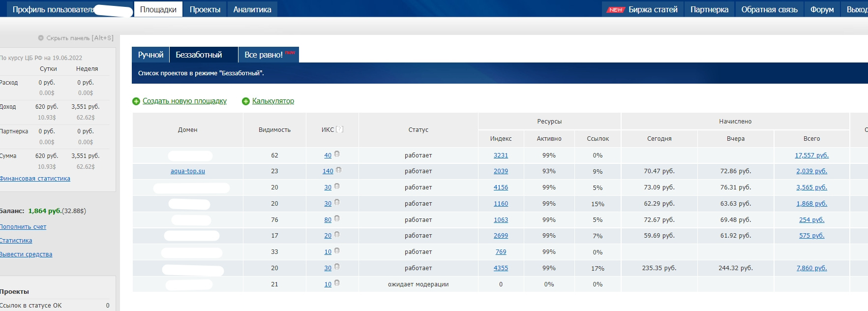This screenshot has width=868, height=311.
Task: Click the round icon before Скрыть панель
Action: (x=41, y=38)
